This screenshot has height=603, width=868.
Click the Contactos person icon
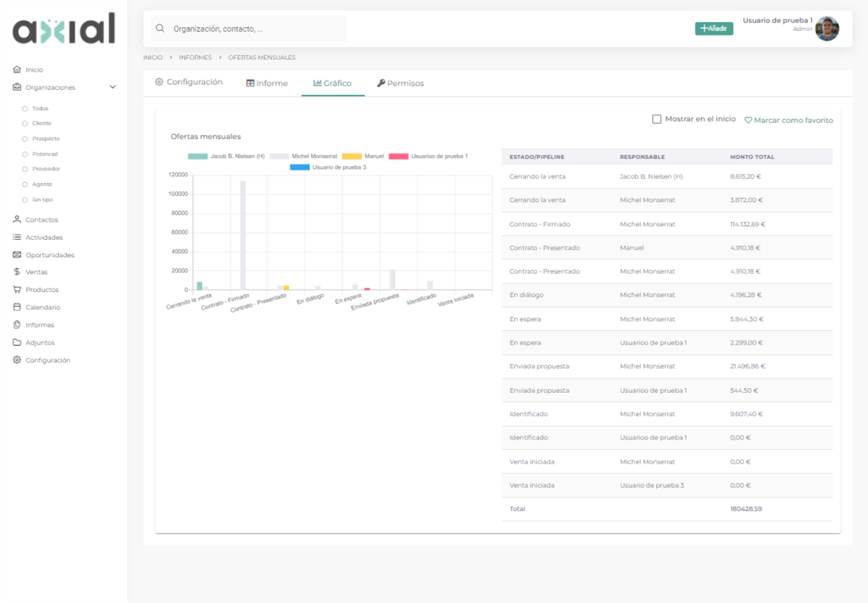point(17,219)
